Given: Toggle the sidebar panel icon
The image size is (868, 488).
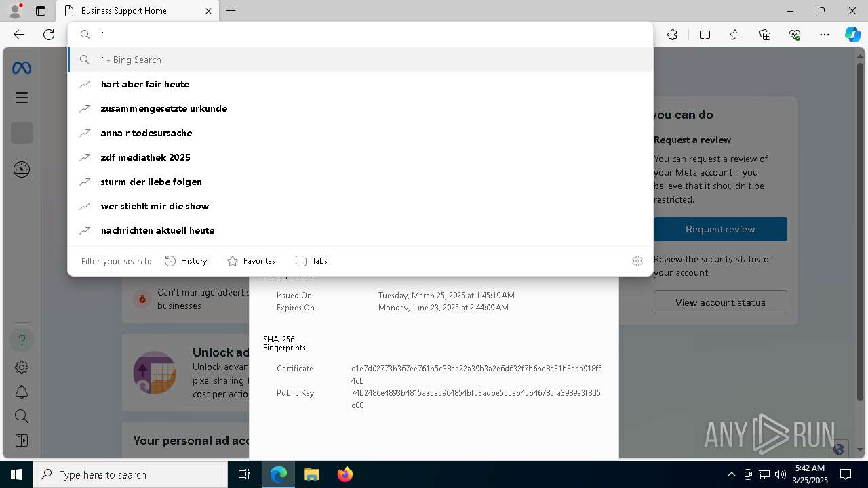Looking at the screenshot, I should (x=22, y=441).
